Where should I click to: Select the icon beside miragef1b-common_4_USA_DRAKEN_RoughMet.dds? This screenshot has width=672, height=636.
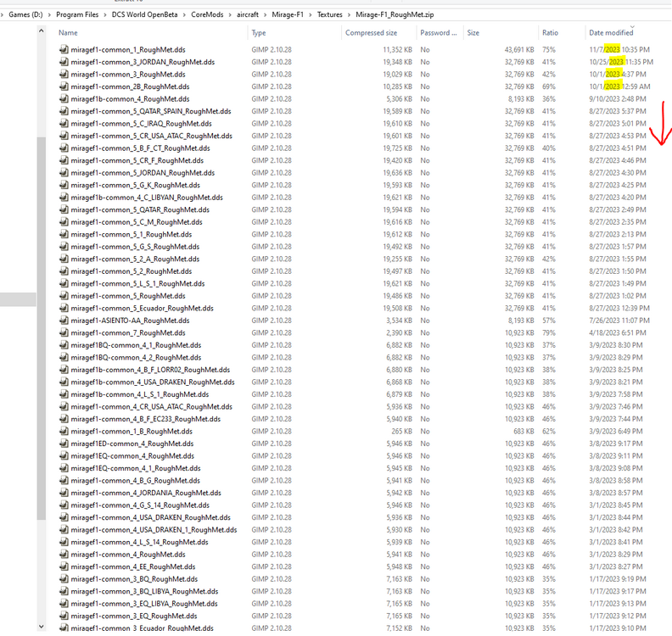(x=64, y=382)
